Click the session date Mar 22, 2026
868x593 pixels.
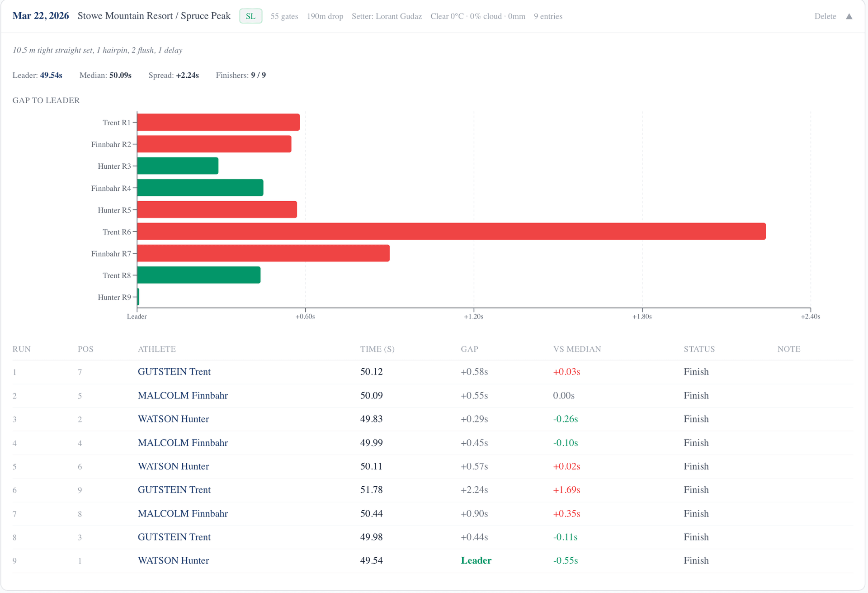point(41,16)
